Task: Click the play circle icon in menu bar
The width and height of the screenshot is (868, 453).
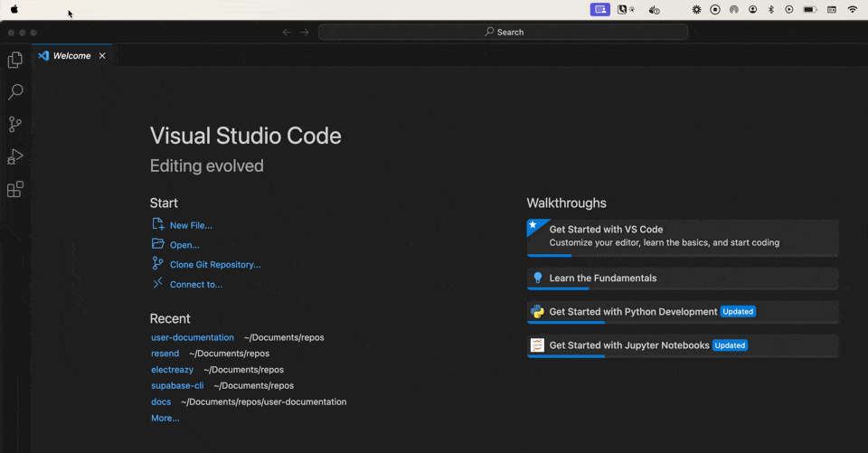Action: (x=788, y=9)
